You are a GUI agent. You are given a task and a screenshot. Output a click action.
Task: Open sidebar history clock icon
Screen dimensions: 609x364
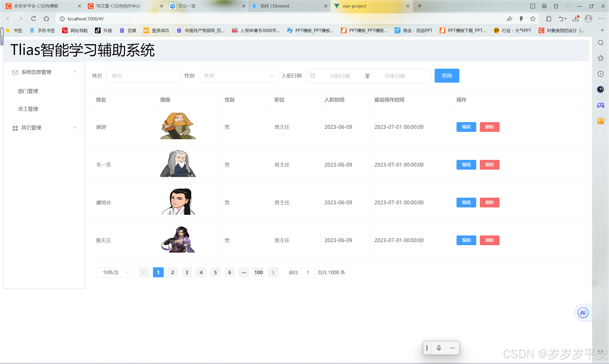[601, 74]
